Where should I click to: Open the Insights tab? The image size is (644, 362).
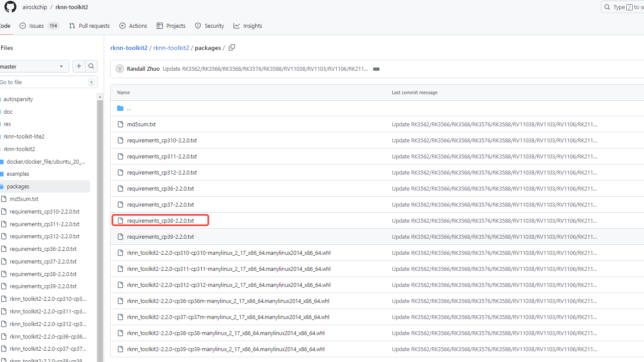click(x=248, y=26)
